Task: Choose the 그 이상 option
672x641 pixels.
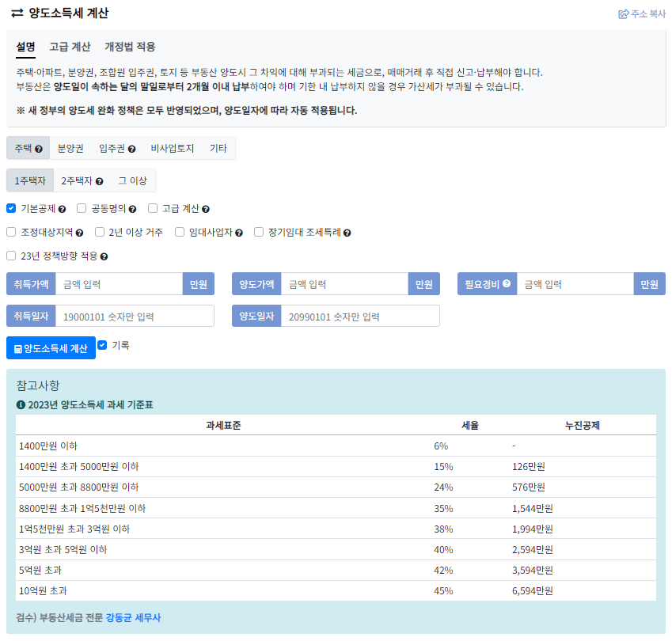Action: point(132,180)
